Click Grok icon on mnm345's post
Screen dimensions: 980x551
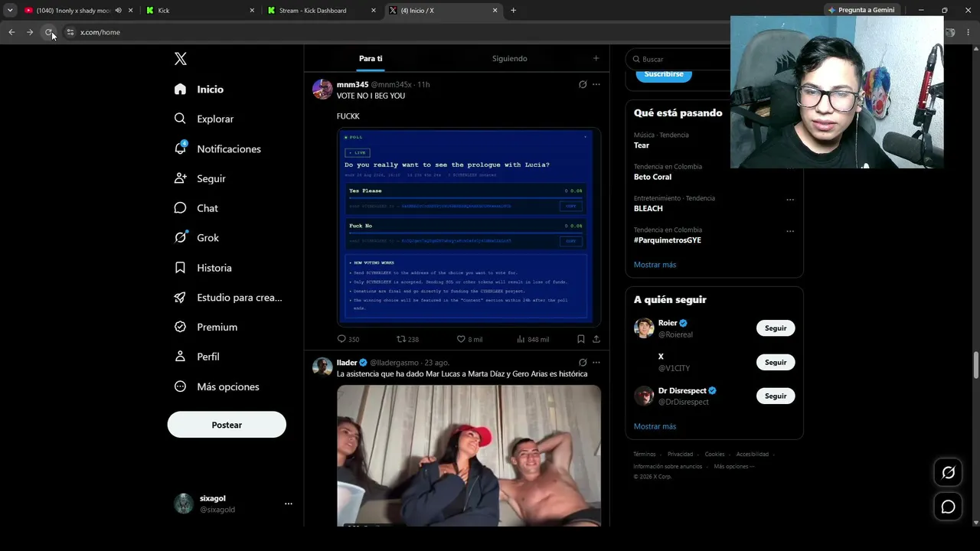(583, 84)
